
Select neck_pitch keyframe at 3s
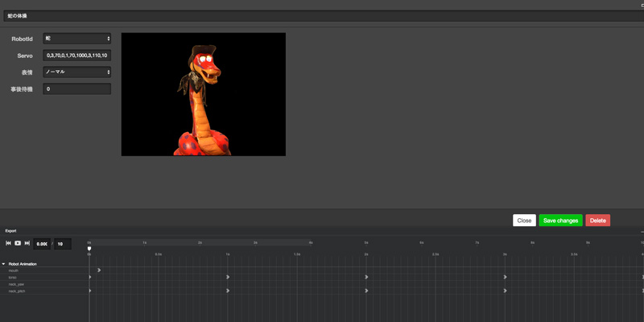[x=506, y=291]
